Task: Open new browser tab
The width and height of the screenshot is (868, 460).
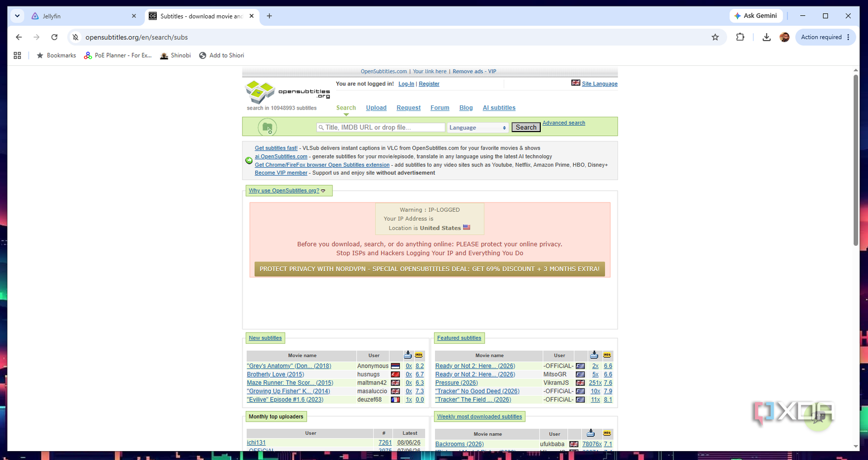Action: coord(269,16)
